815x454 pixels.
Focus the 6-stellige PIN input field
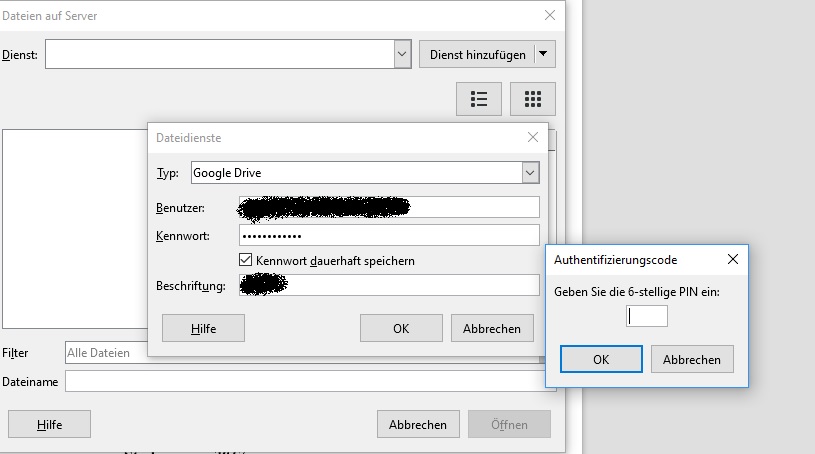(x=647, y=316)
